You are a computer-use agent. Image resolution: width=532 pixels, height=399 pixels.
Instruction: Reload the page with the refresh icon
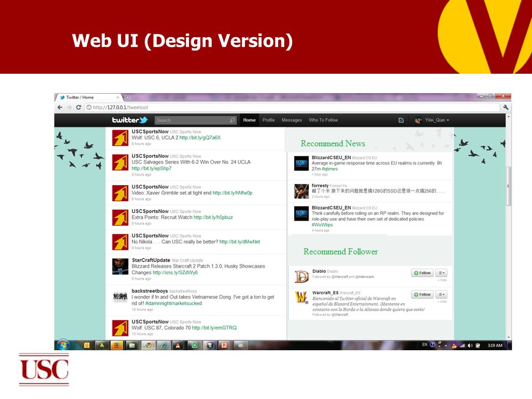coord(78,107)
